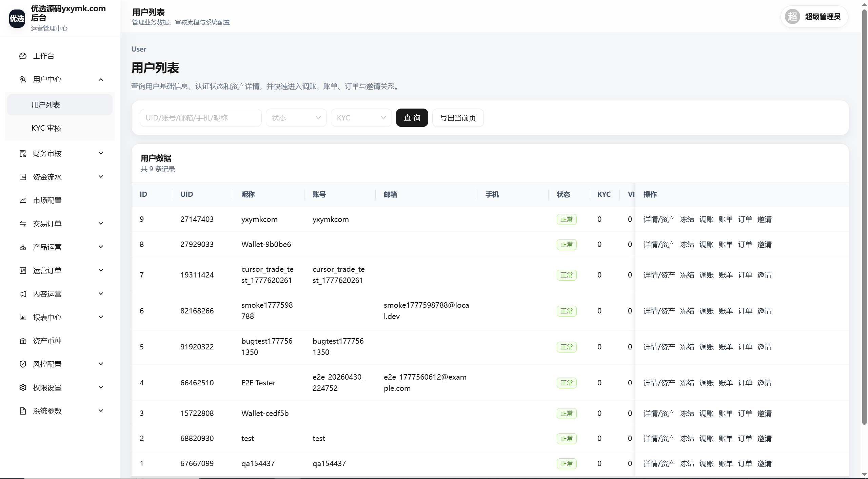Screen dimensions: 868x479
Task: Click the 工作台 dashboard icon
Action: [23, 56]
